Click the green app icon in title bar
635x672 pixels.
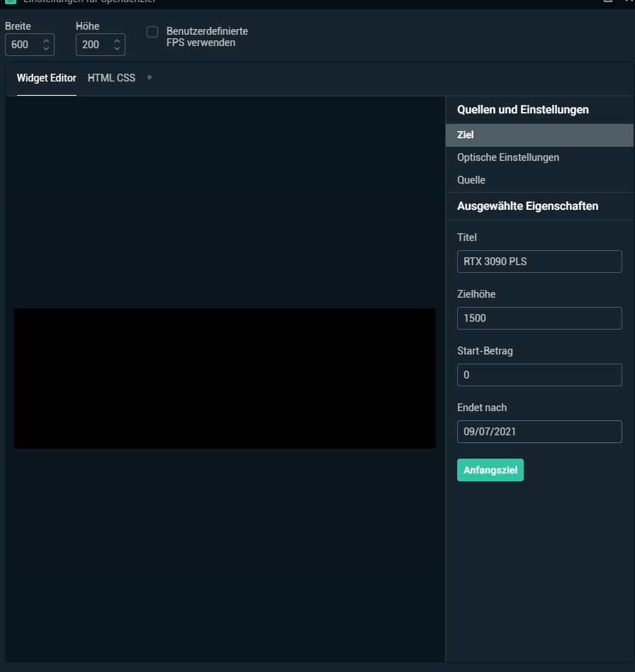pyautogui.click(x=11, y=1)
